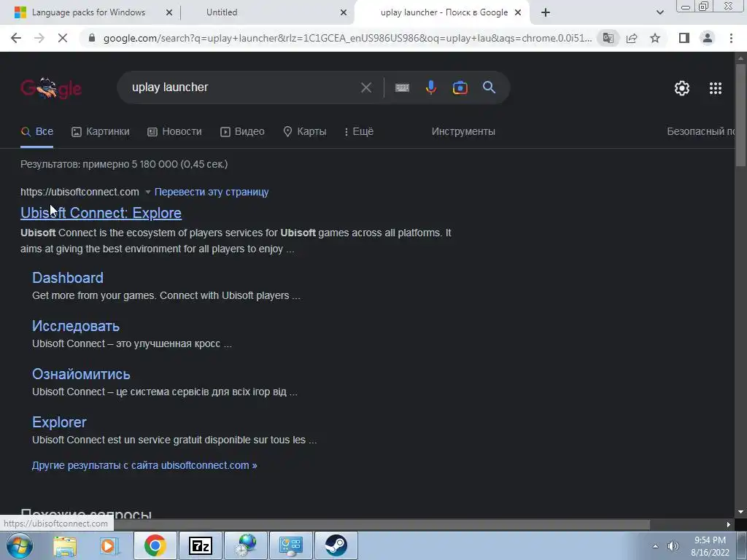Click the browser address bar URL
The image size is (747, 560).
(347, 38)
